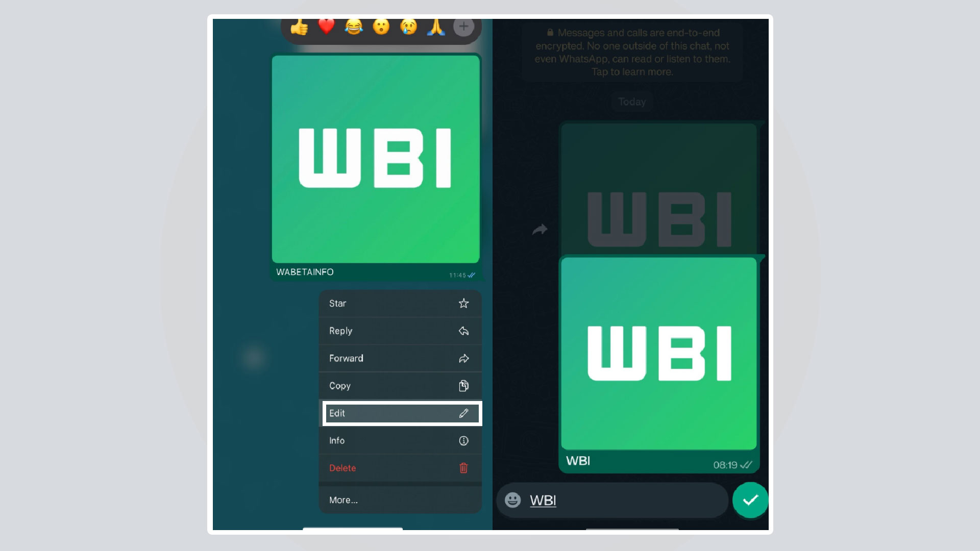Click the smiley face emoji picker icon
The height and width of the screenshot is (551, 980).
coord(513,500)
